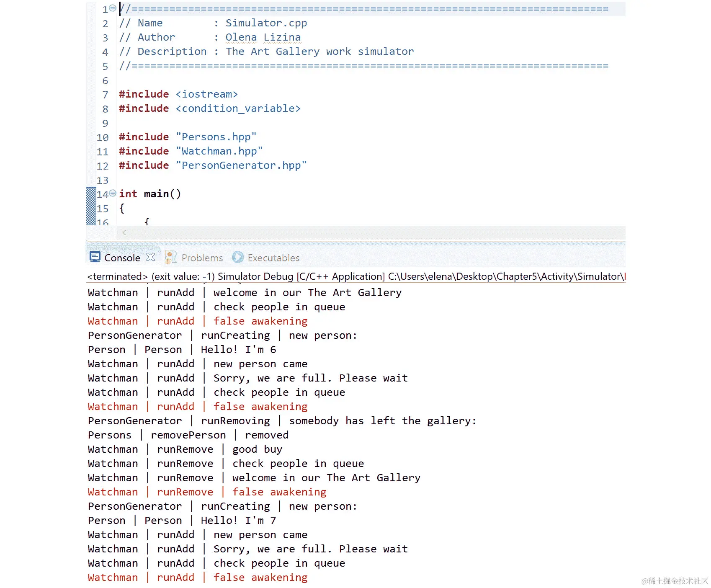Click the underlined author name 'Olena'
This screenshot has height=588, width=711.
pyautogui.click(x=241, y=37)
